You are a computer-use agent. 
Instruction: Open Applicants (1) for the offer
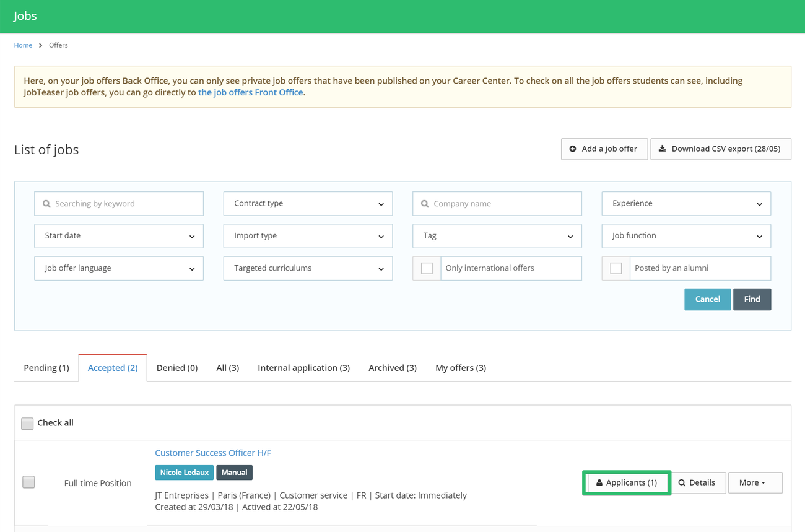pos(627,482)
